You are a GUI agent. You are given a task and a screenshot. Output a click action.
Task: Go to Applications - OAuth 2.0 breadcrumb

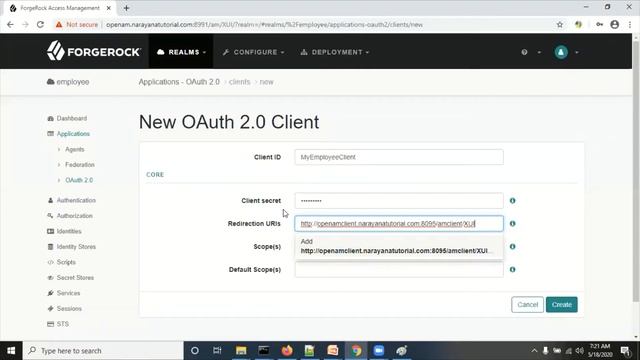179,82
